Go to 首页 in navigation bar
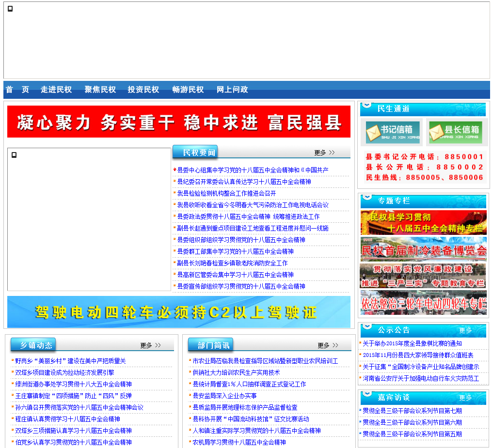The image size is (493, 448). tap(17, 90)
